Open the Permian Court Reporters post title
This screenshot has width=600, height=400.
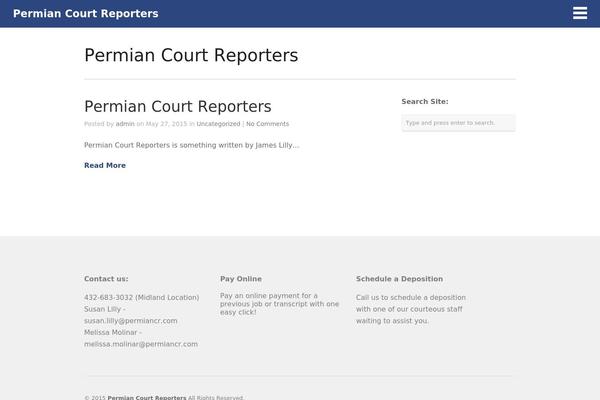point(178,106)
